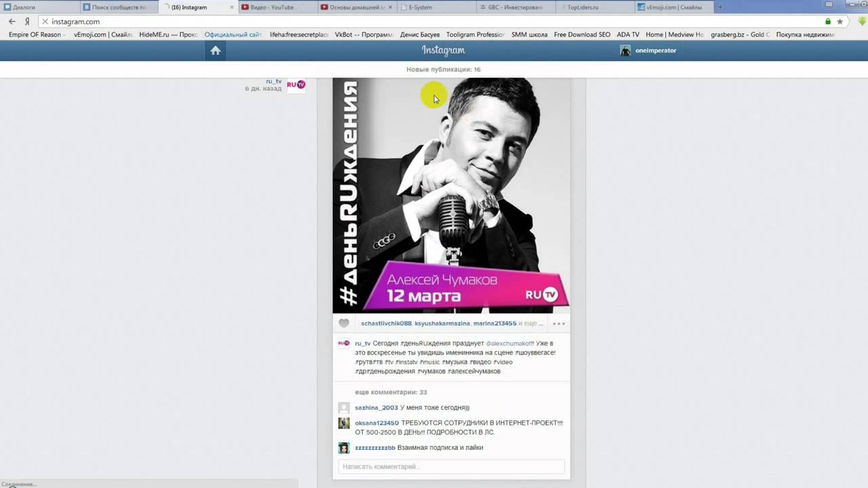Viewport: 868px width, 488px height.
Task: Open oneimperator username in header
Action: 656,51
